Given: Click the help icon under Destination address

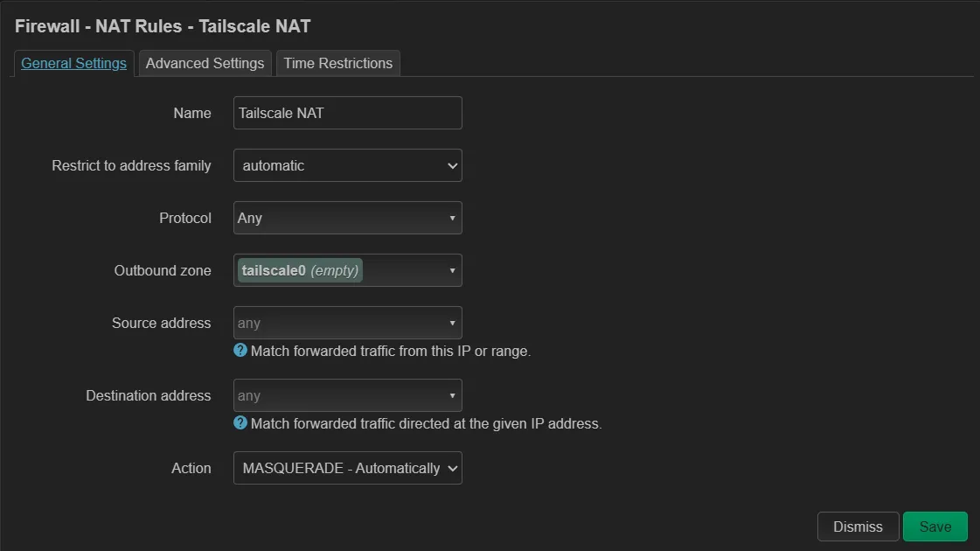Looking at the screenshot, I should coord(240,423).
